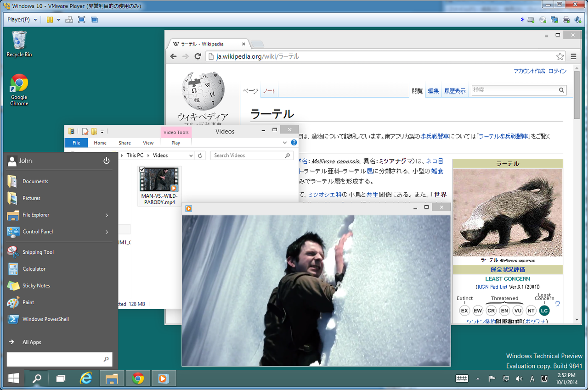Open the ラーテル歩兵戦闘車 link
The height and width of the screenshot is (390, 588).
(x=503, y=136)
